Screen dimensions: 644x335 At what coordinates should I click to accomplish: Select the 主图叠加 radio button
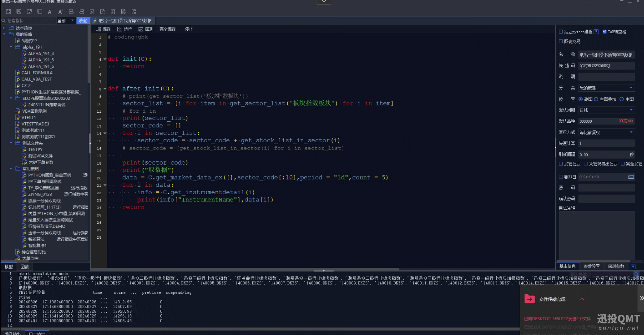[596, 99]
